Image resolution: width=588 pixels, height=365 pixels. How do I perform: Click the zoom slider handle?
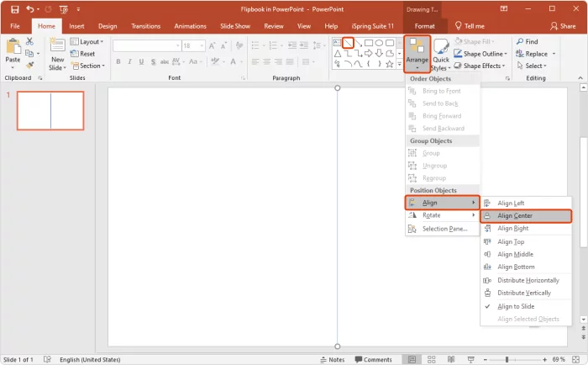click(507, 360)
